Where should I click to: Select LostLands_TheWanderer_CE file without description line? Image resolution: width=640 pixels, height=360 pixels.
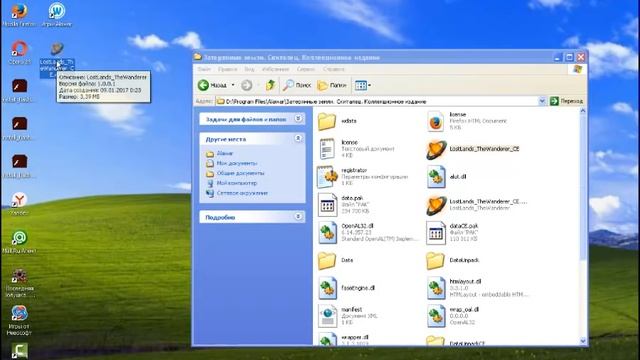coord(473,149)
